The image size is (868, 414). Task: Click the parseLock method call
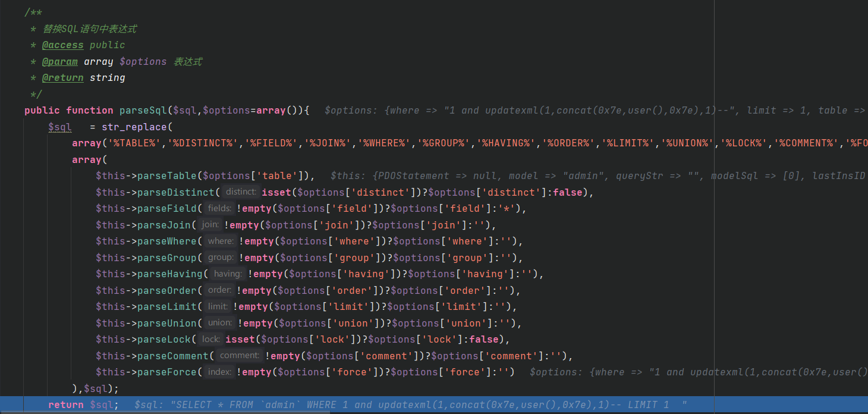pyautogui.click(x=164, y=340)
